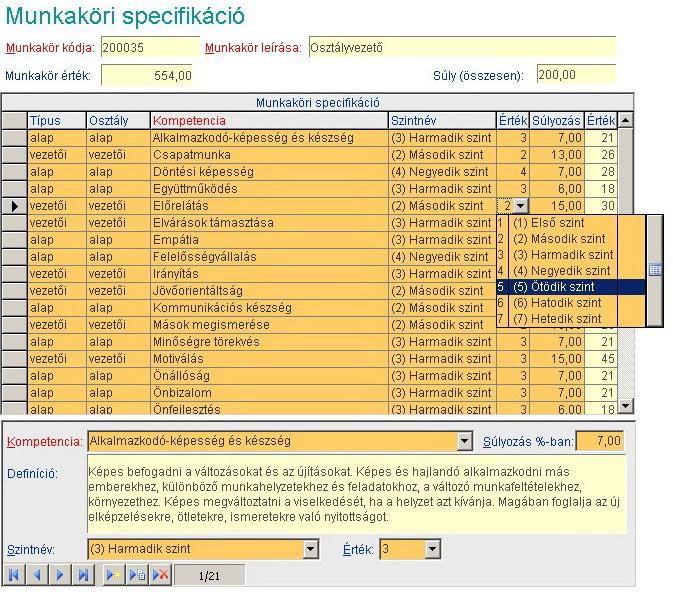Select row selector of Csapatmunka row
Image resolution: width=673 pixels, height=596 pixels.
pyautogui.click(x=15, y=155)
